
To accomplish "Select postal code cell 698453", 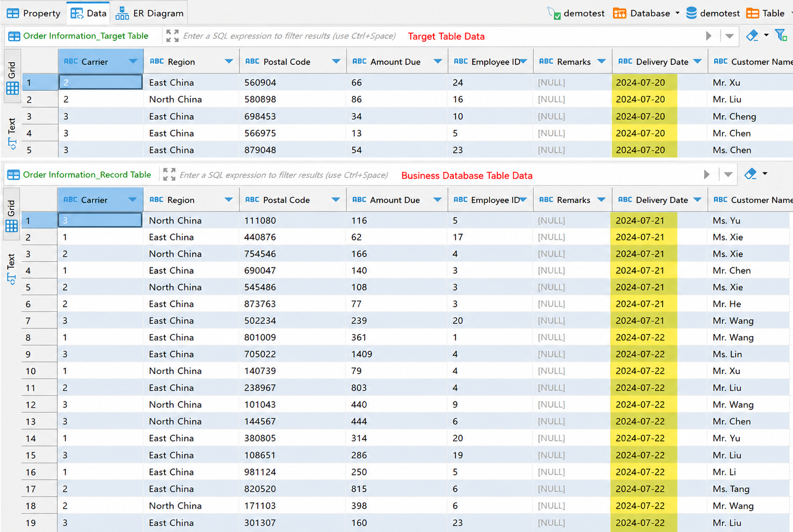I will pyautogui.click(x=293, y=117).
